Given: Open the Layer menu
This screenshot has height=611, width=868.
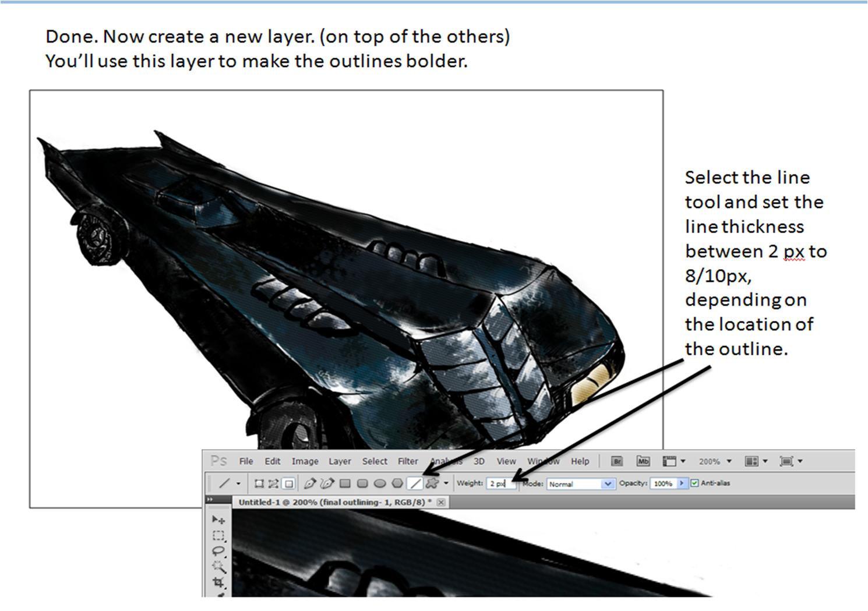Looking at the screenshot, I should [340, 461].
